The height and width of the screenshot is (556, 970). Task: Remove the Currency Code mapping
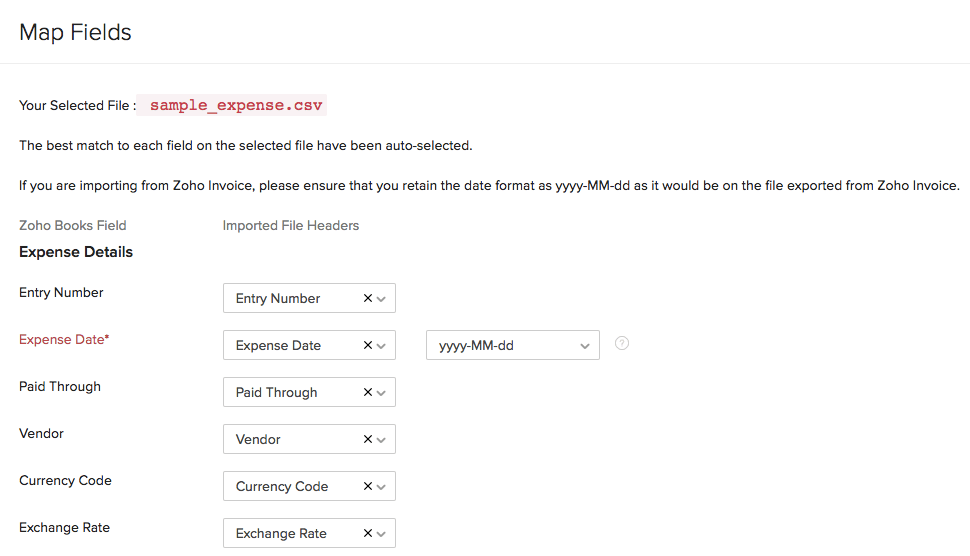pyautogui.click(x=367, y=486)
